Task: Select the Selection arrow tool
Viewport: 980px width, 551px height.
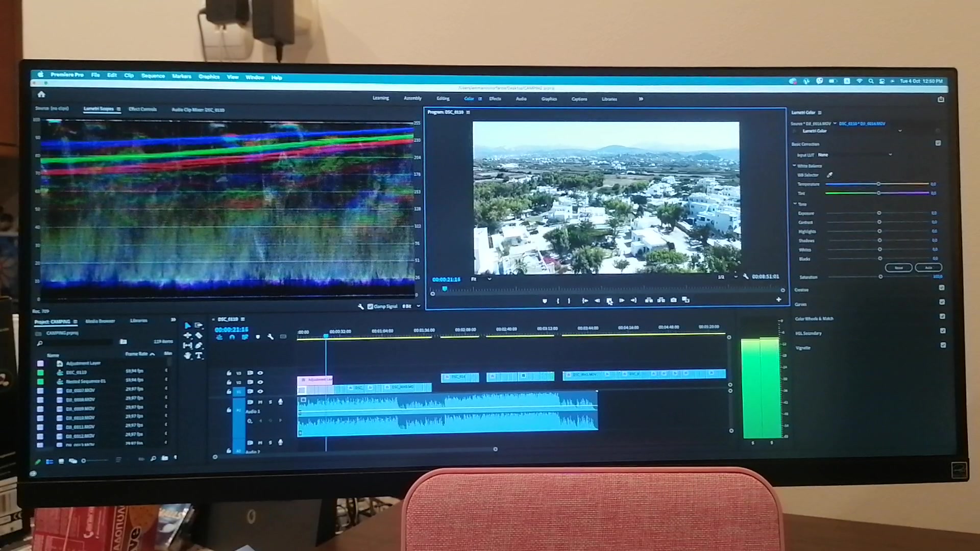Action: pyautogui.click(x=187, y=325)
